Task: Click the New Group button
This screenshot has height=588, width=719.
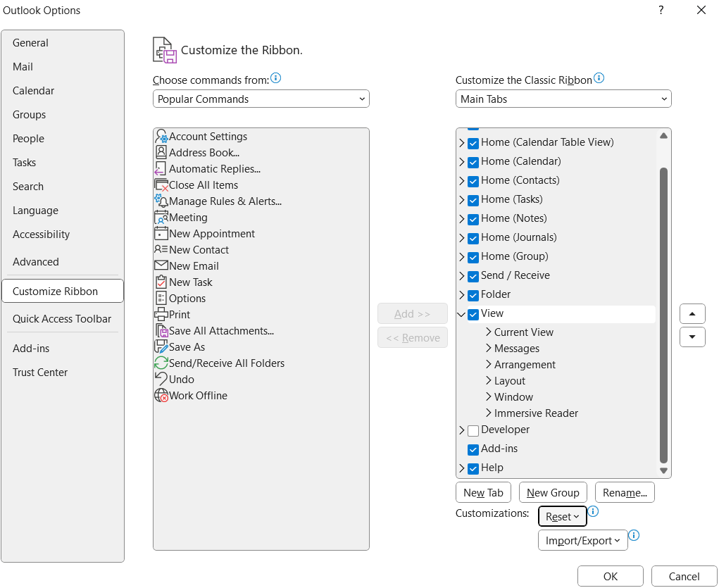Action: coord(553,493)
